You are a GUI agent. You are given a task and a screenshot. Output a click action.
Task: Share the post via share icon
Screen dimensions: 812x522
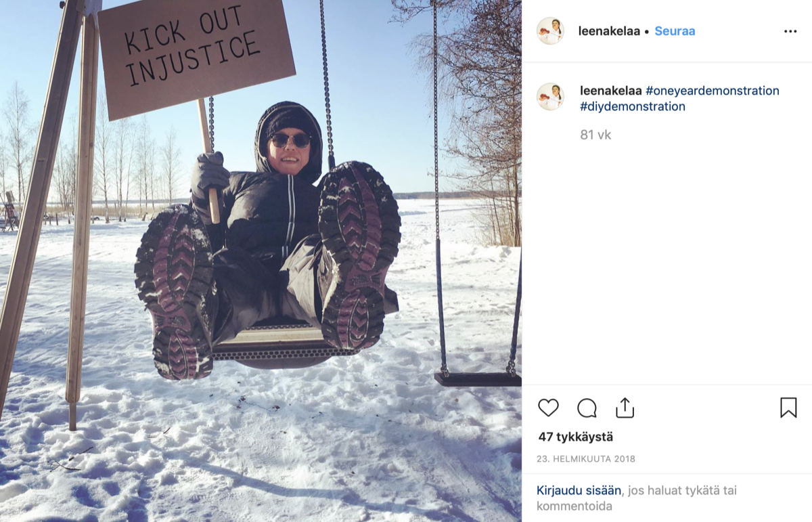tap(625, 408)
